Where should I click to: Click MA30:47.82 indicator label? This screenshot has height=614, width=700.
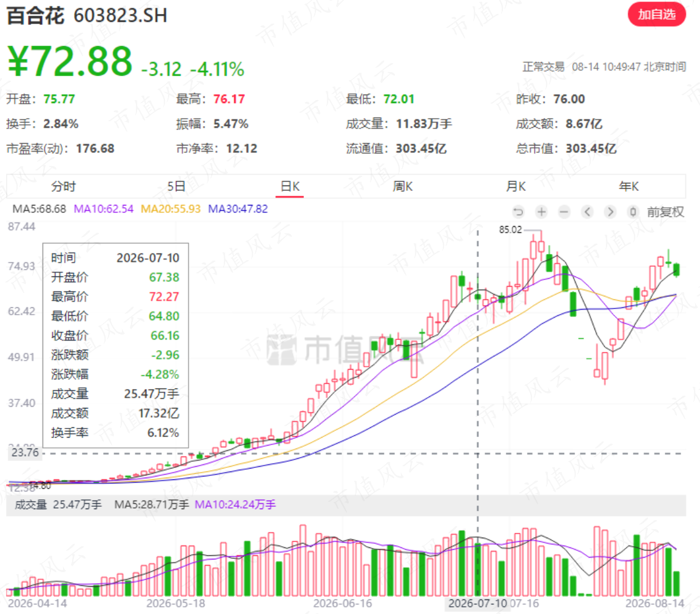(238, 209)
